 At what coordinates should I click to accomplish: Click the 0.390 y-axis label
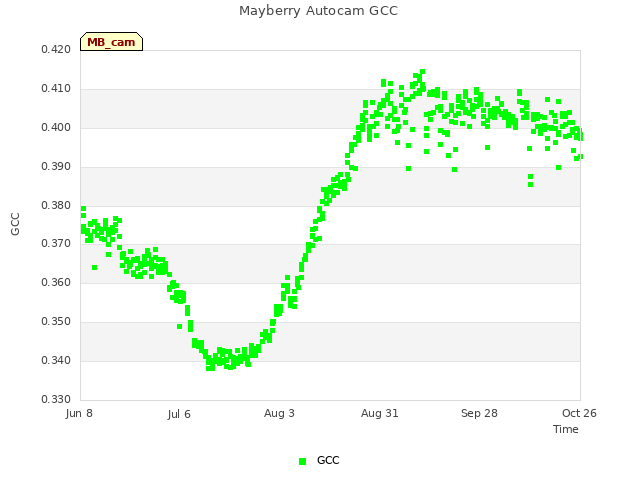[56, 167]
